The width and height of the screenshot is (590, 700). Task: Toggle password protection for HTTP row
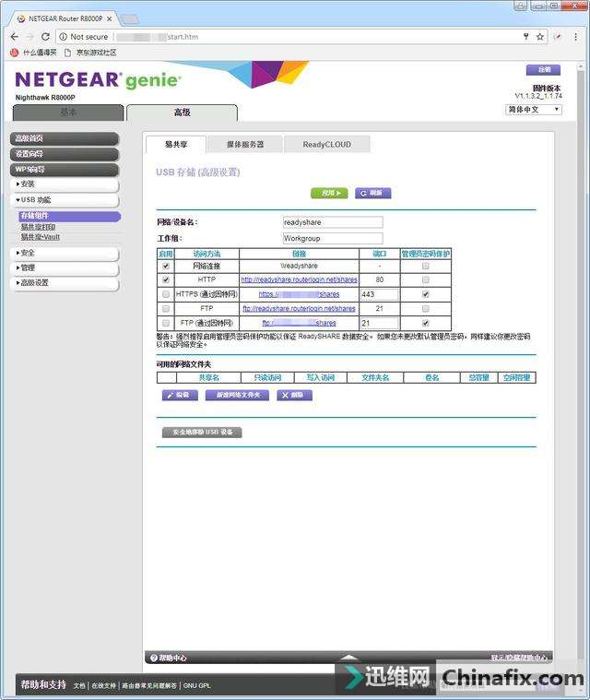coord(426,280)
